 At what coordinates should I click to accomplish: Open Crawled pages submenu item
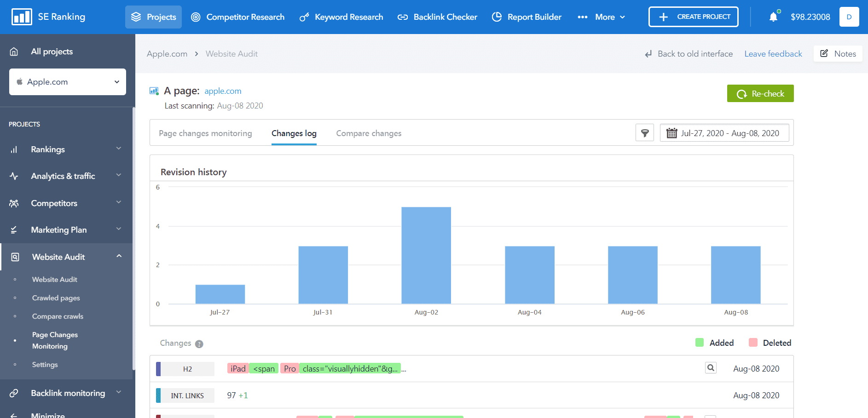(x=56, y=298)
